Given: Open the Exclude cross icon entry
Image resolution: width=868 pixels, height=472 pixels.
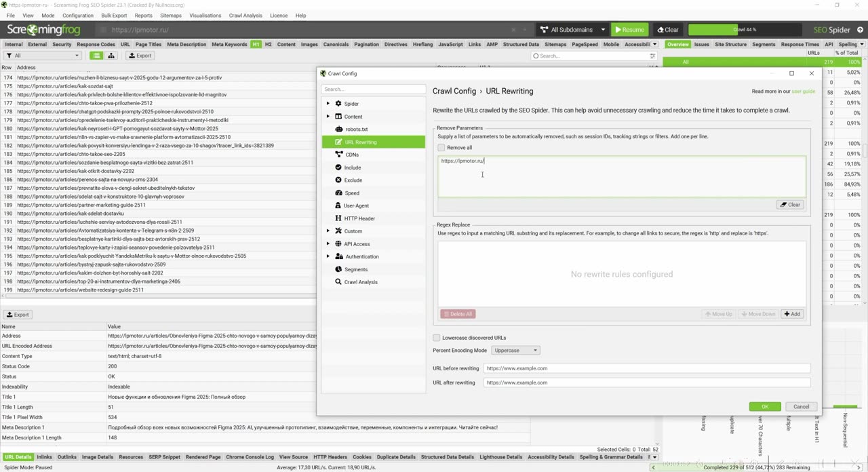Looking at the screenshot, I should tap(338, 180).
